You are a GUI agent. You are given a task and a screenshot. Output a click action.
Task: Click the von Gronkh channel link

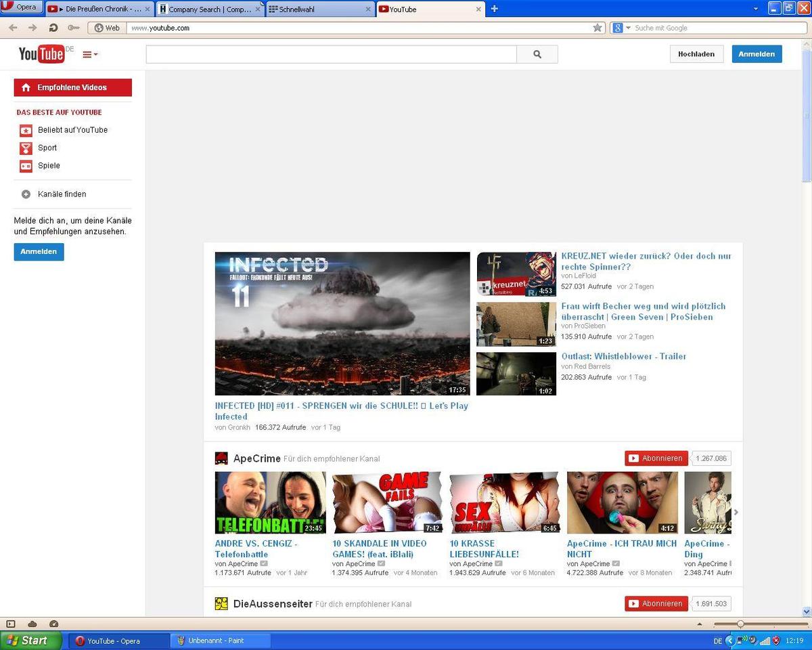233,428
